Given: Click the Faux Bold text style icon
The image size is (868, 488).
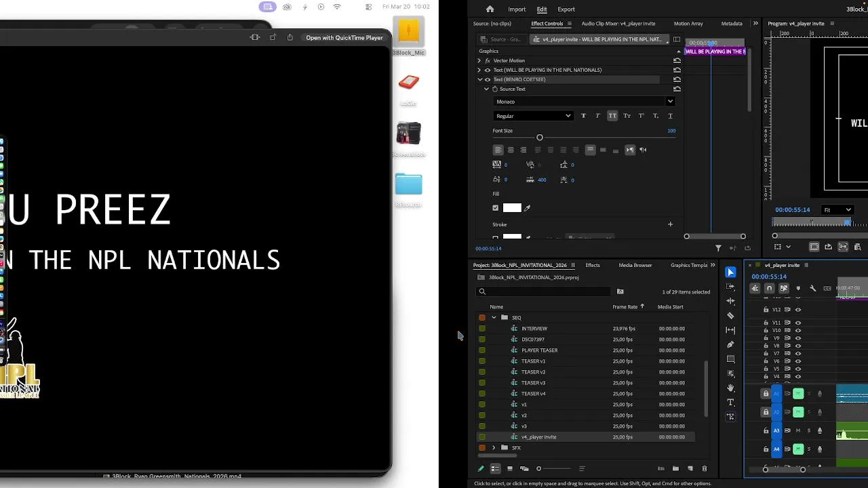Looking at the screenshot, I should tap(583, 116).
